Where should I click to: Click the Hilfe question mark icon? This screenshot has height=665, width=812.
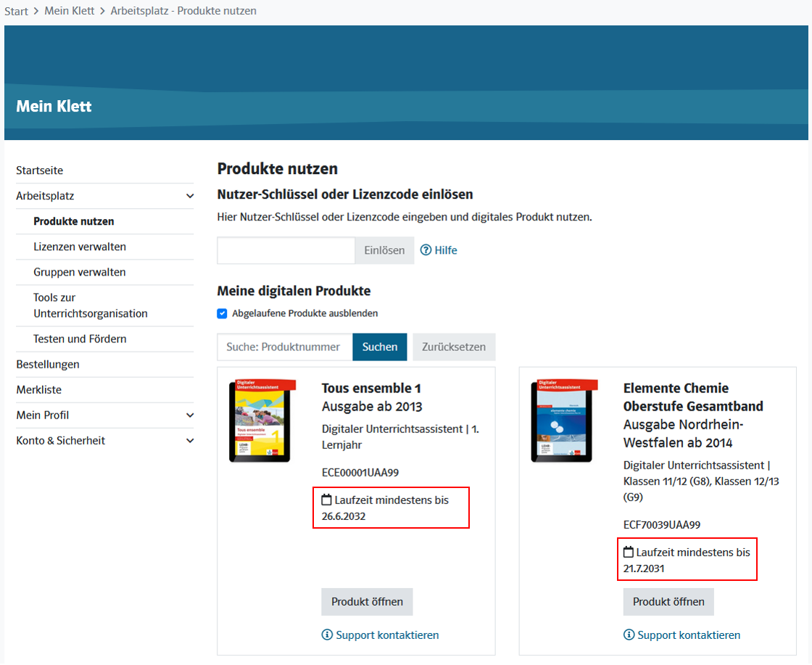(x=426, y=250)
